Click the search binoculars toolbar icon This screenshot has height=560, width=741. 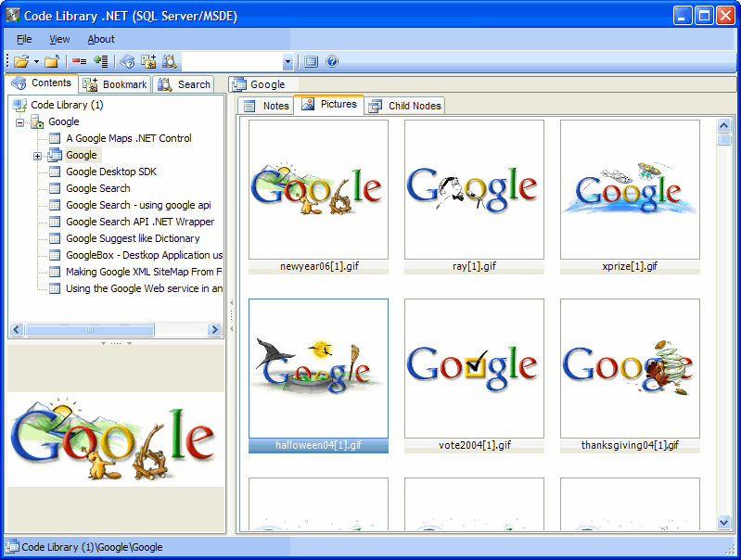click(169, 61)
